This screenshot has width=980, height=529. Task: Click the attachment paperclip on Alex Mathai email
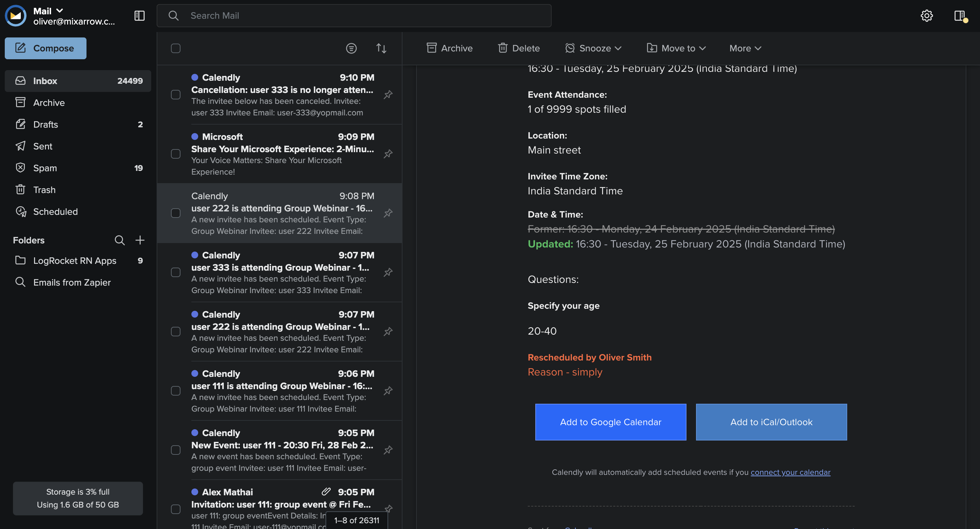[326, 492]
